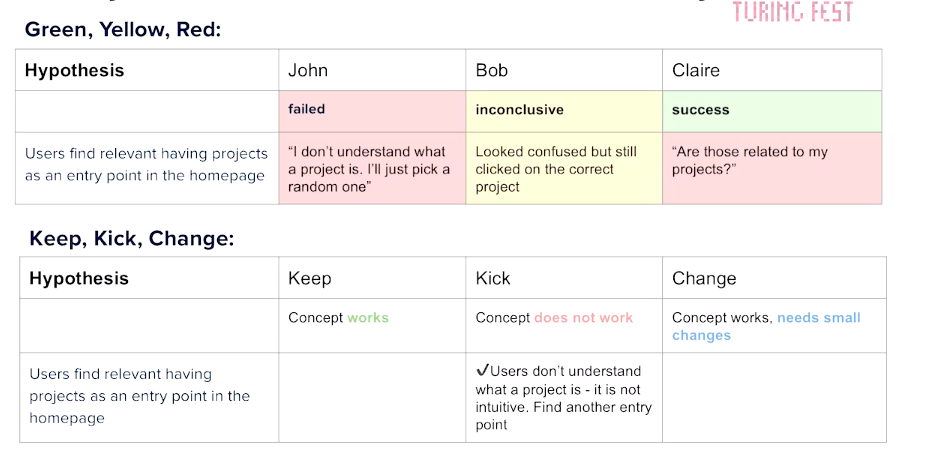948x451 pixels.
Task: Click Bob's 'Looked confused' observation cell
Action: 563,169
